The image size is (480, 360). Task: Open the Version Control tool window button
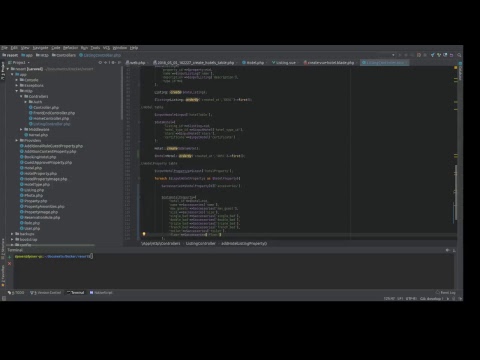click(46, 293)
